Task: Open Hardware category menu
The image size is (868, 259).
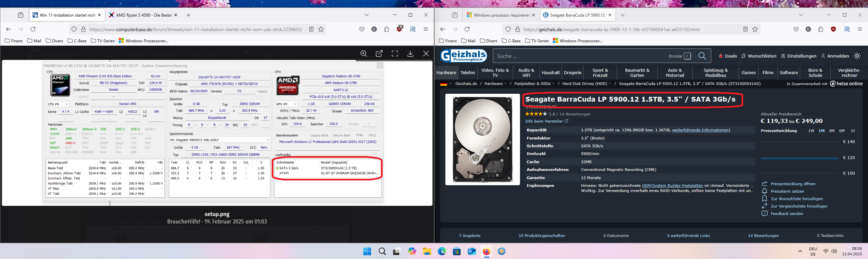Action: coord(446,72)
